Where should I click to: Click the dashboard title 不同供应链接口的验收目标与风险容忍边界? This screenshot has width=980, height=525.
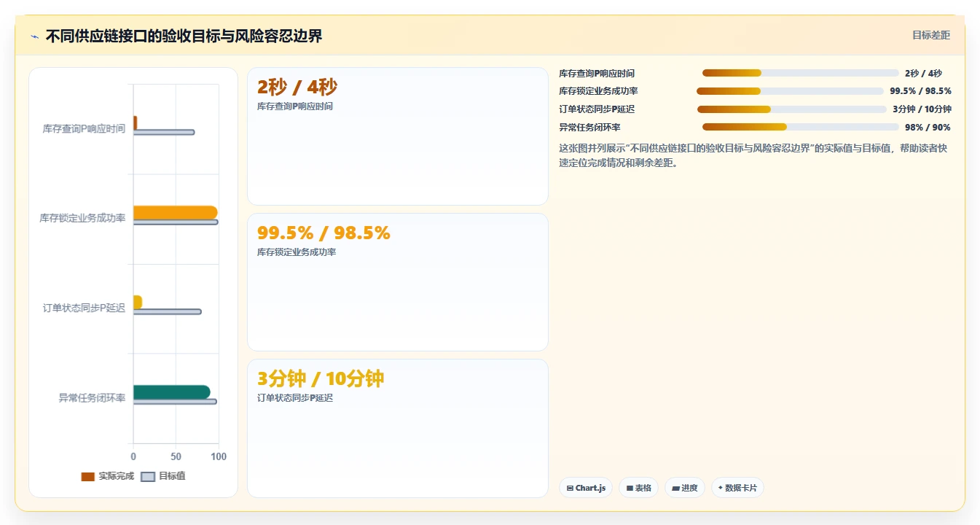[184, 36]
